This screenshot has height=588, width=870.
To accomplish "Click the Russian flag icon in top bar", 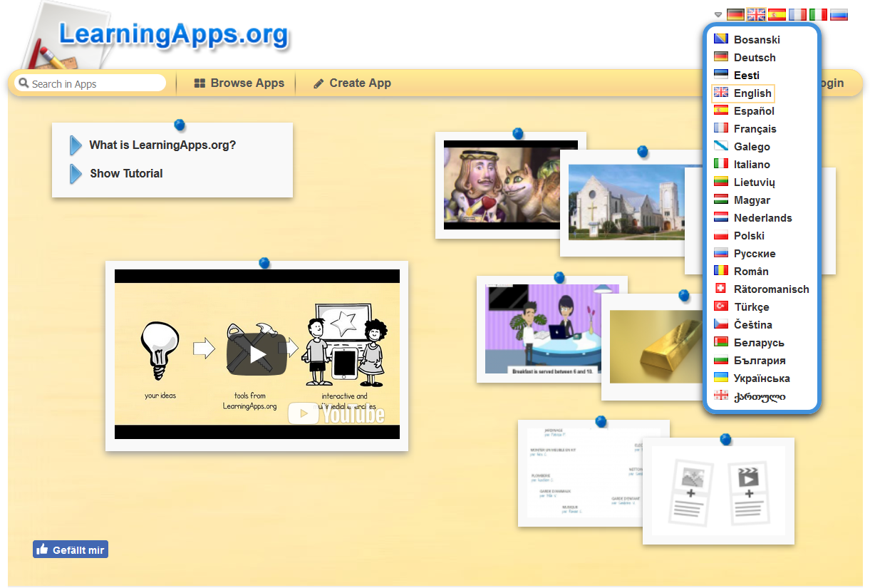I will coord(839,14).
